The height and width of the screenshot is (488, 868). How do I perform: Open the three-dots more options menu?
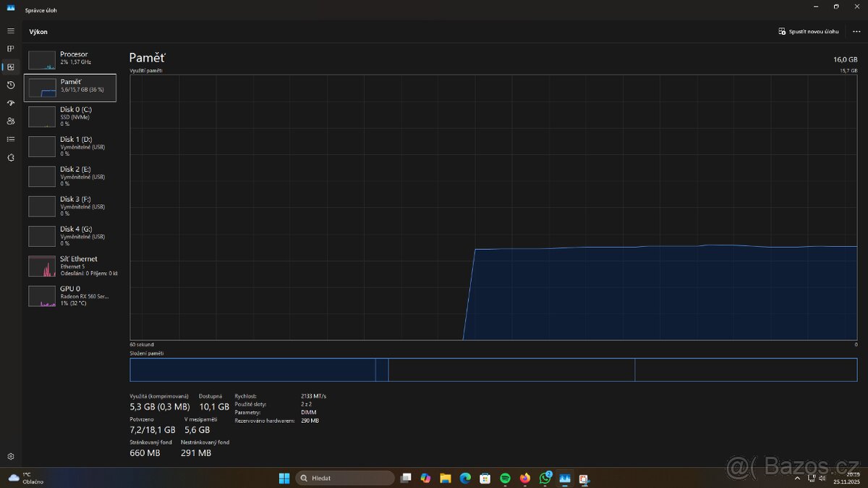(856, 32)
